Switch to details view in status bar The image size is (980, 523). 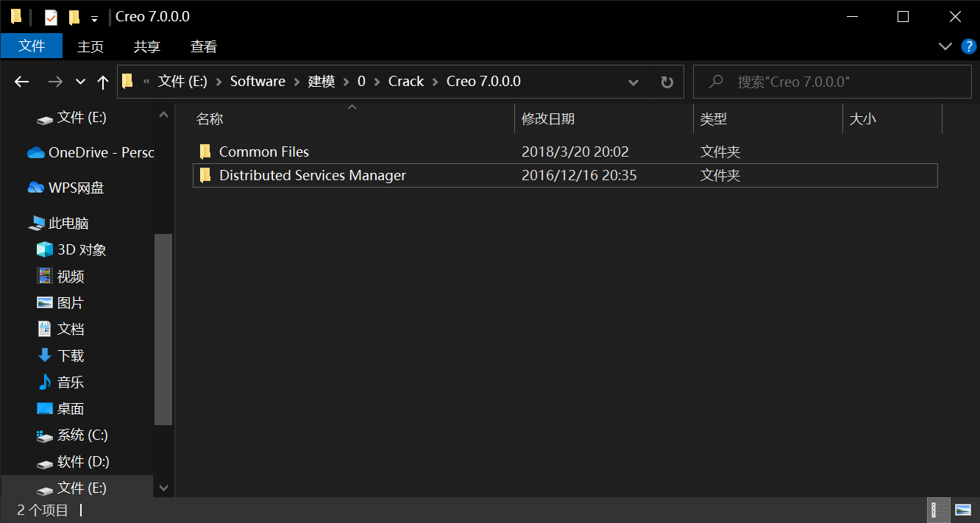coord(939,509)
